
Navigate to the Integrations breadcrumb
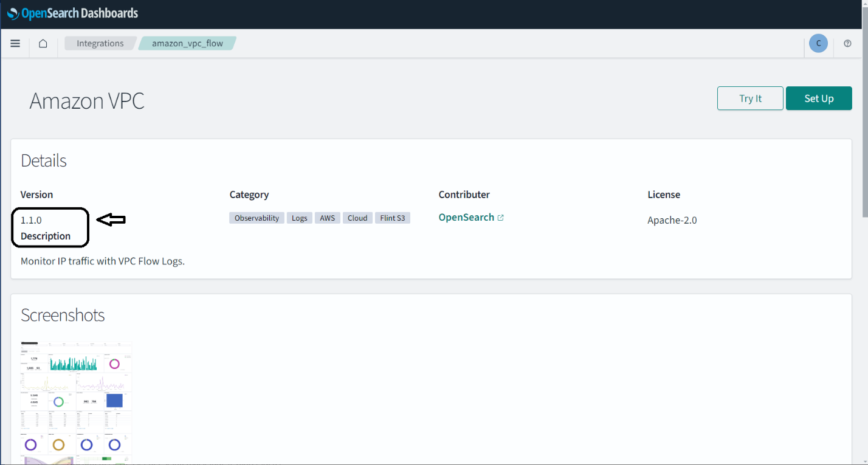100,43
